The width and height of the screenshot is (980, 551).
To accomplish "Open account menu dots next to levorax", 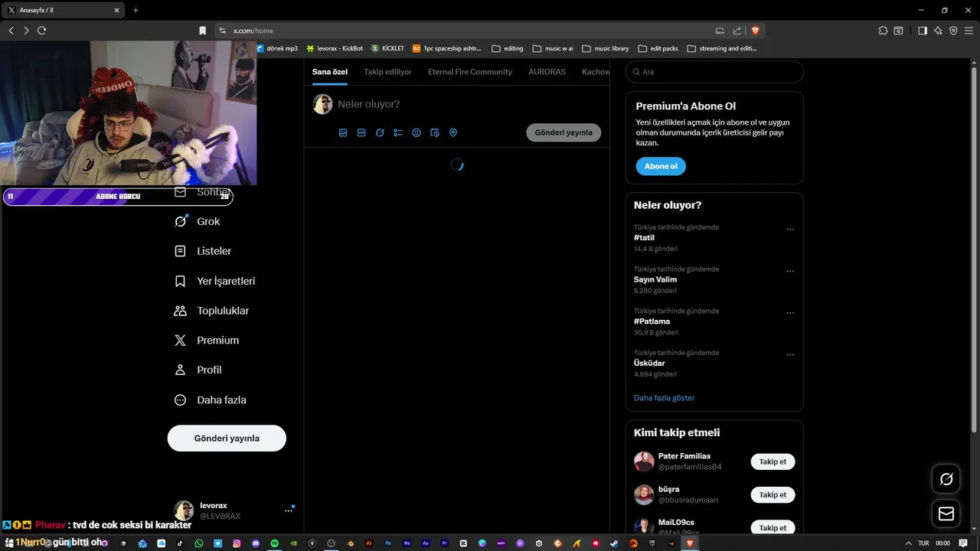I will (289, 510).
